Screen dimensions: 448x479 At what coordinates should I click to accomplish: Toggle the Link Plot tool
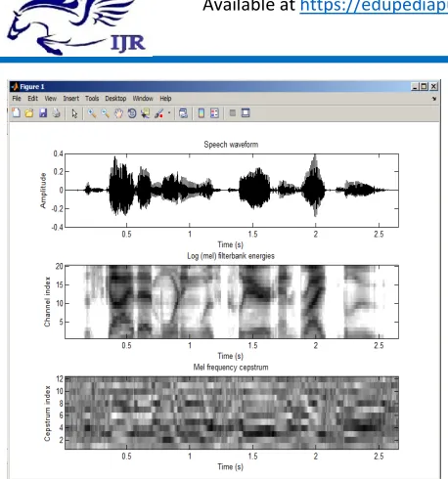[183, 113]
